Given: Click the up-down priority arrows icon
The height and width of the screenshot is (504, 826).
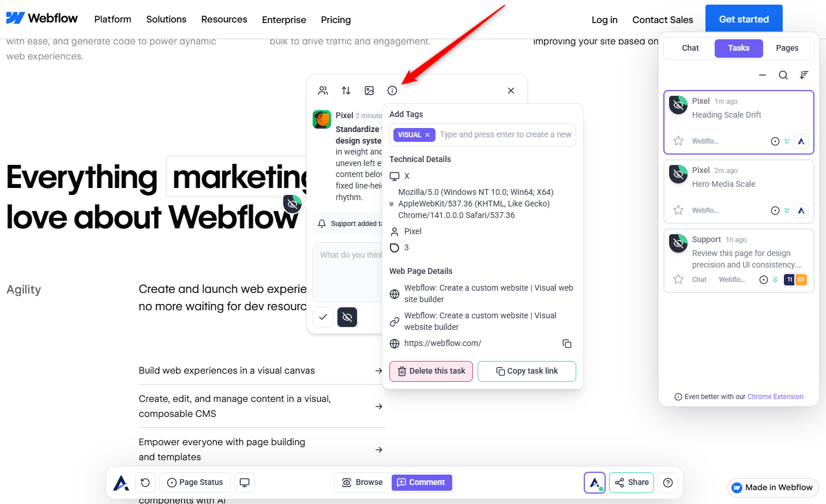Looking at the screenshot, I should (346, 91).
